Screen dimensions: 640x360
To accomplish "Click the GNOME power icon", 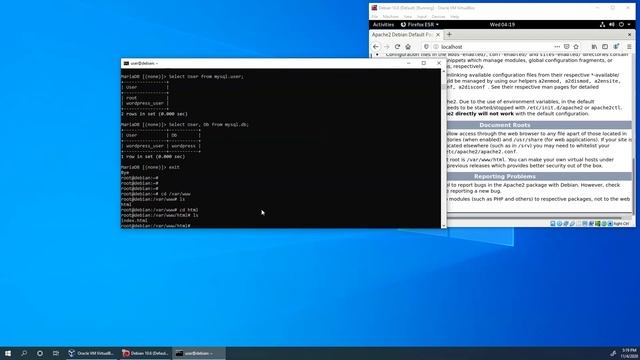I will [x=621, y=24].
